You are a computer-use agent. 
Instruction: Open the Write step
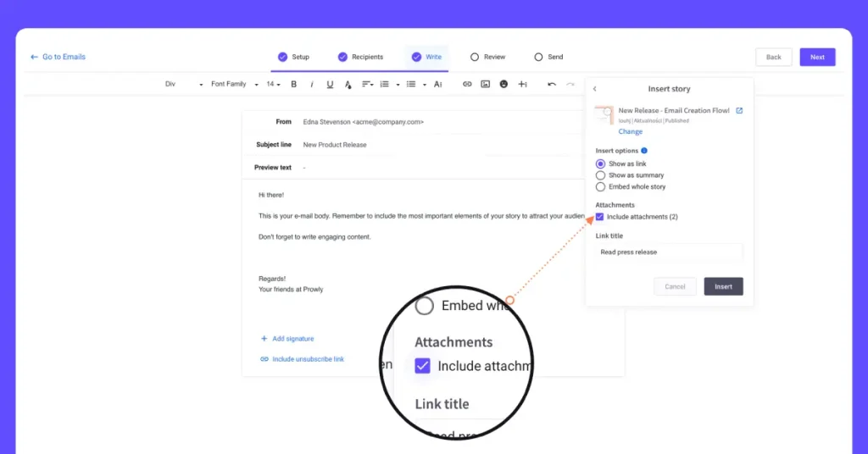(427, 57)
